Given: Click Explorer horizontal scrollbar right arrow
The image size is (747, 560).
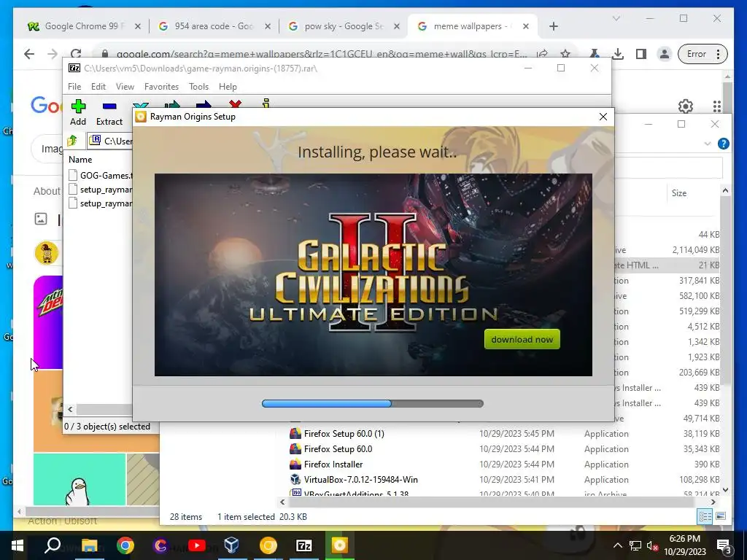Looking at the screenshot, I should point(713,502).
